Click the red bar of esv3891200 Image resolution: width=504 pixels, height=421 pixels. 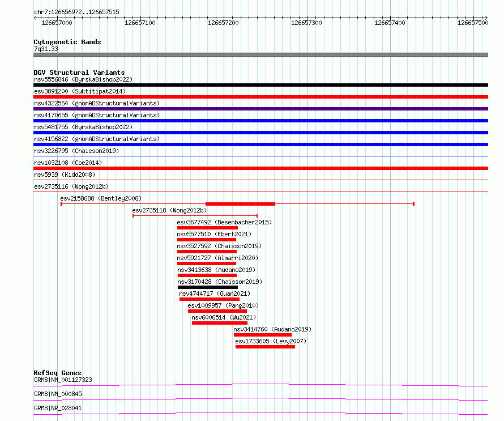point(260,97)
